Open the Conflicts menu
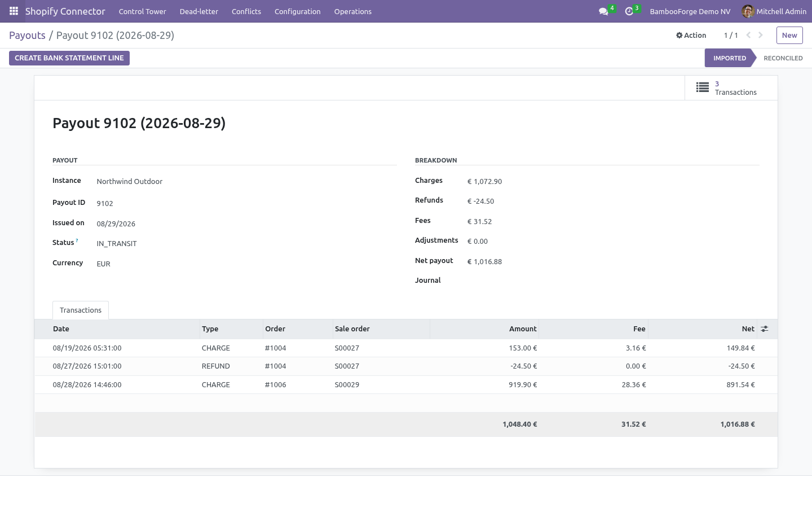 pos(246,11)
